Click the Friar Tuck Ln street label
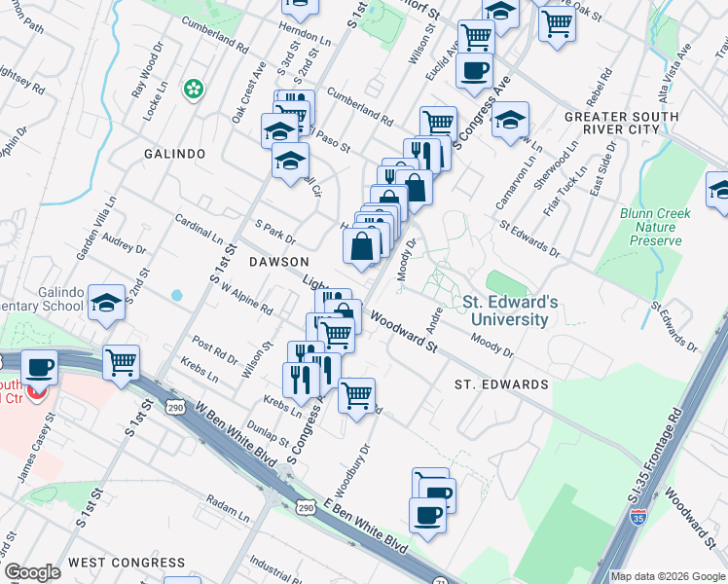The height and width of the screenshot is (584, 728). click(565, 191)
